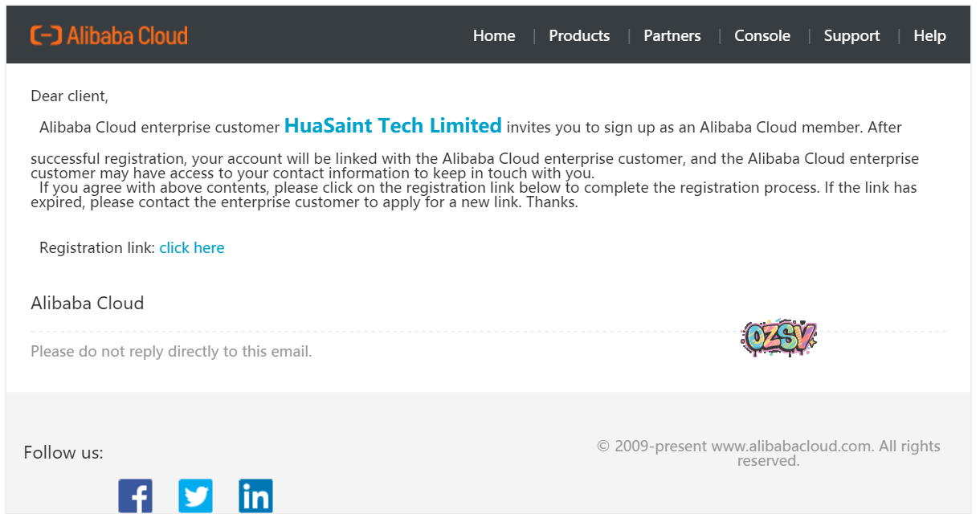
Task: Follow the "click here" registration link
Action: coord(192,248)
